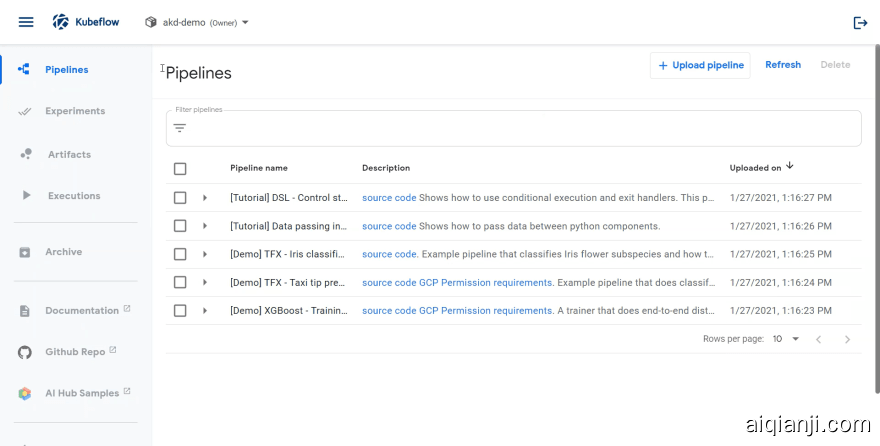Click the Refresh button
The height and width of the screenshot is (446, 880).
(783, 65)
